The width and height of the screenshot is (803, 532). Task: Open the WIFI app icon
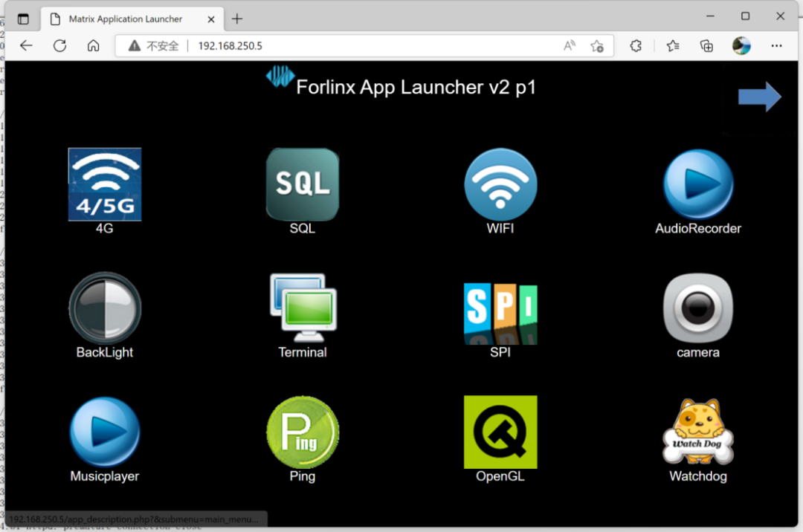click(500, 184)
